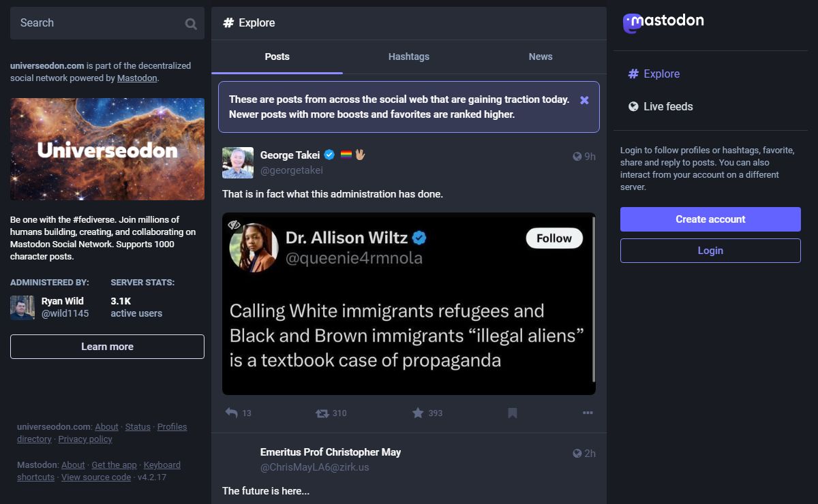Open the Get the app link
Image resolution: width=818 pixels, height=504 pixels.
point(115,465)
